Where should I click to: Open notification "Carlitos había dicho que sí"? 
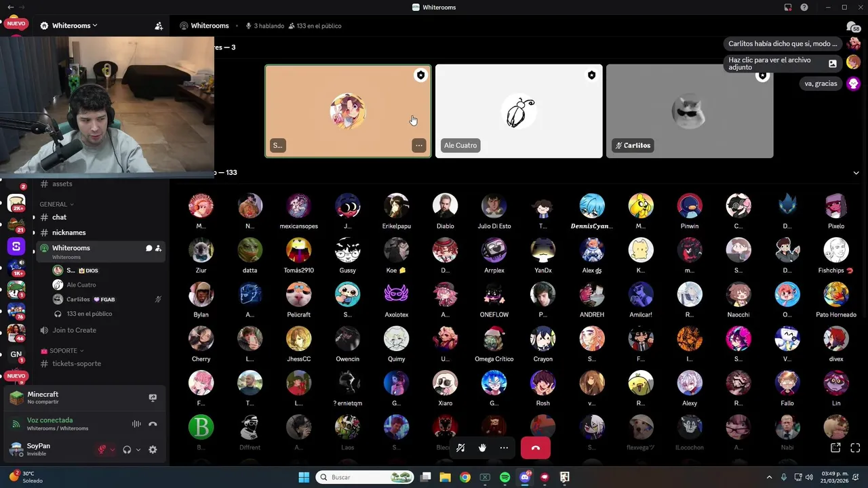point(783,43)
